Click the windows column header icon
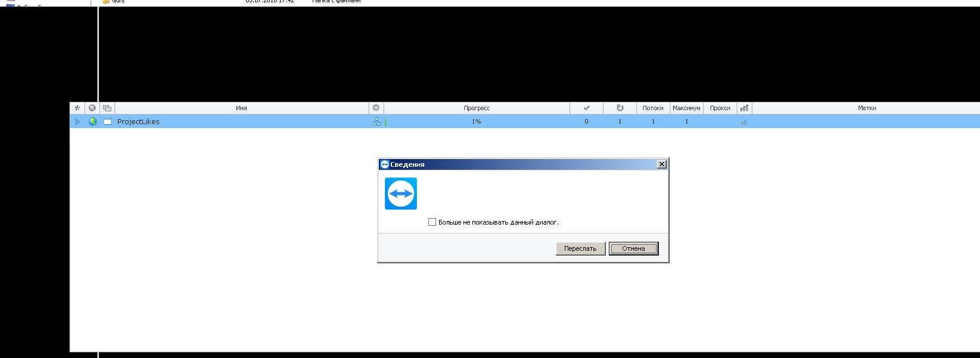Screen dimensions: 980x358 (x=107, y=108)
